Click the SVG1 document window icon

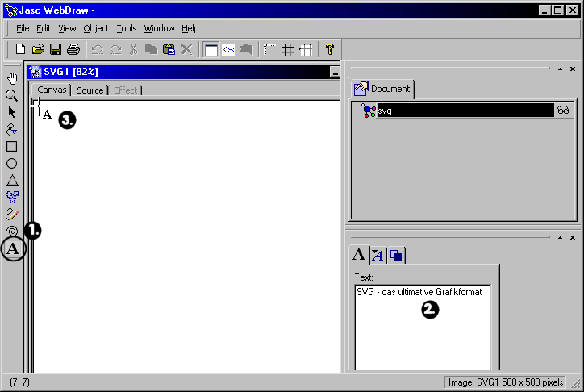[35, 72]
